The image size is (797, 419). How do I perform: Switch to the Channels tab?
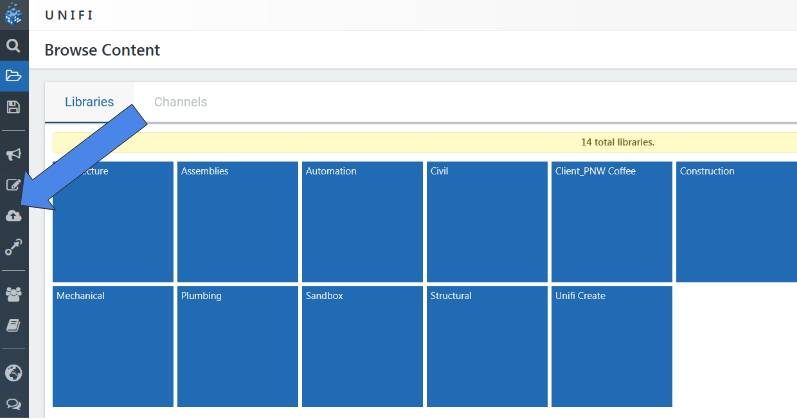[x=180, y=102]
